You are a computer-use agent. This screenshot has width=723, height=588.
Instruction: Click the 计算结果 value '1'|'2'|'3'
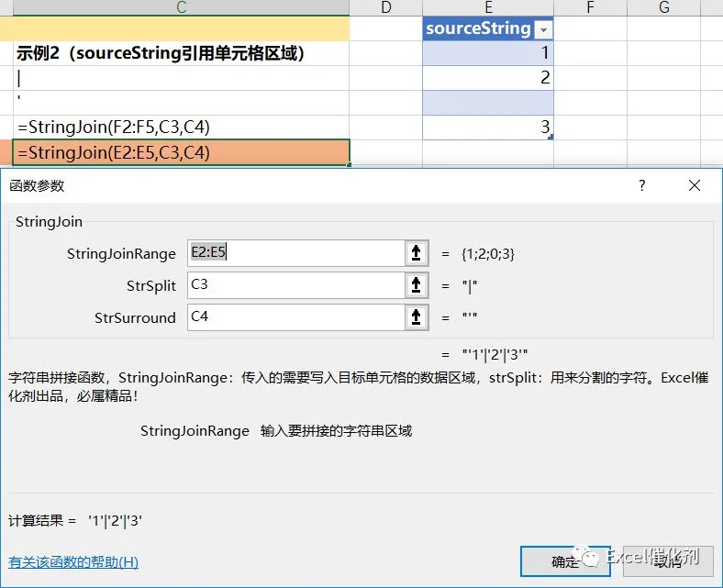pyautogui.click(x=116, y=521)
